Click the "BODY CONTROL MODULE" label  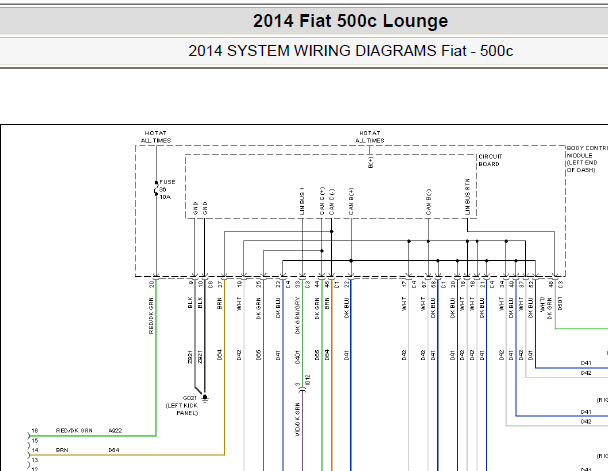click(x=587, y=159)
